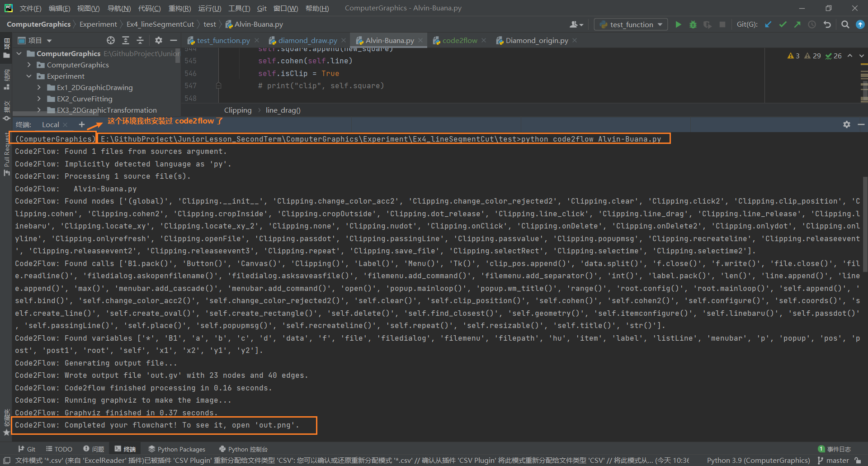Open project panel settings gear
Viewport: 868px width, 466px height.
159,40
